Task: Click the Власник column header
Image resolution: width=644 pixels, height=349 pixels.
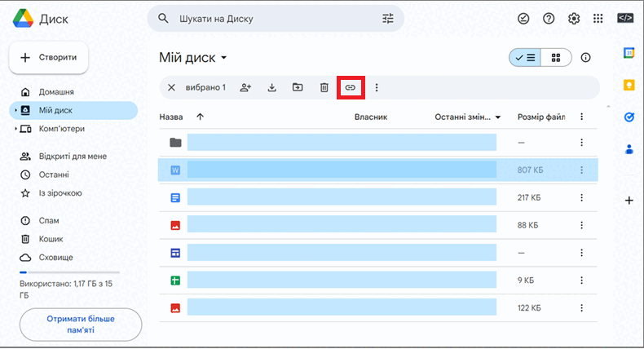Action: [x=371, y=117]
